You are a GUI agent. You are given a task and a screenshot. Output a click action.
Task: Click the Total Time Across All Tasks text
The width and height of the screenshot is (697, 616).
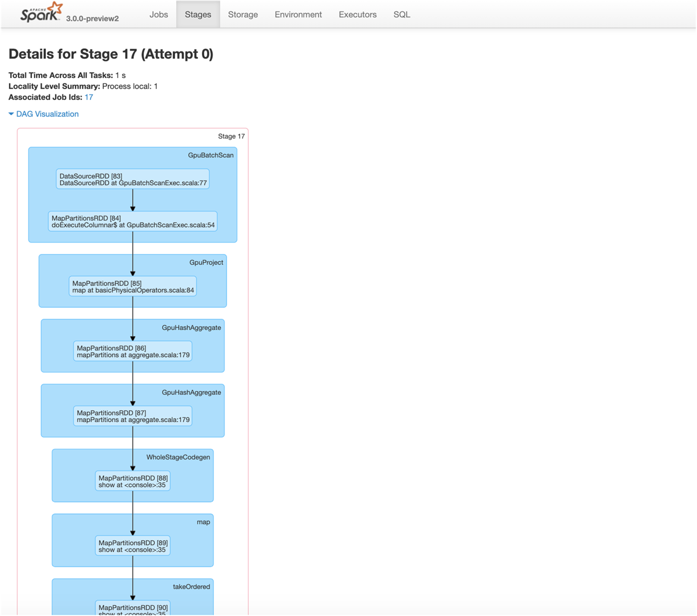pos(67,75)
